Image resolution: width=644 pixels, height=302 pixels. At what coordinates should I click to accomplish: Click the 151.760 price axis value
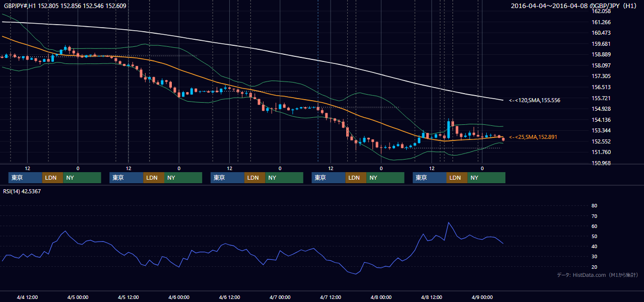601,152
